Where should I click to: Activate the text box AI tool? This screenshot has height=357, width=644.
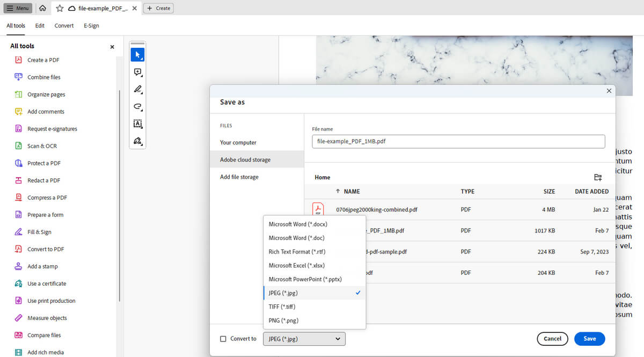pyautogui.click(x=137, y=124)
